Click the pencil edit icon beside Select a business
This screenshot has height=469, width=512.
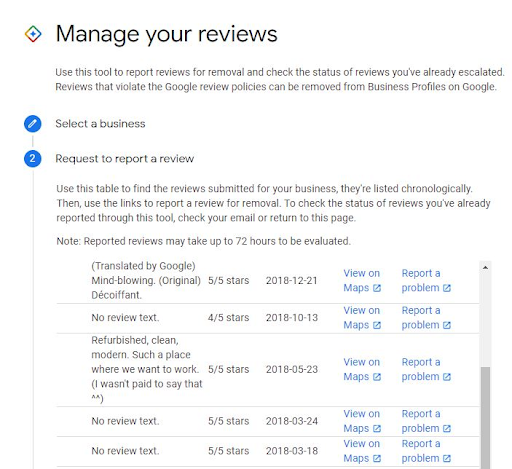pos(32,124)
